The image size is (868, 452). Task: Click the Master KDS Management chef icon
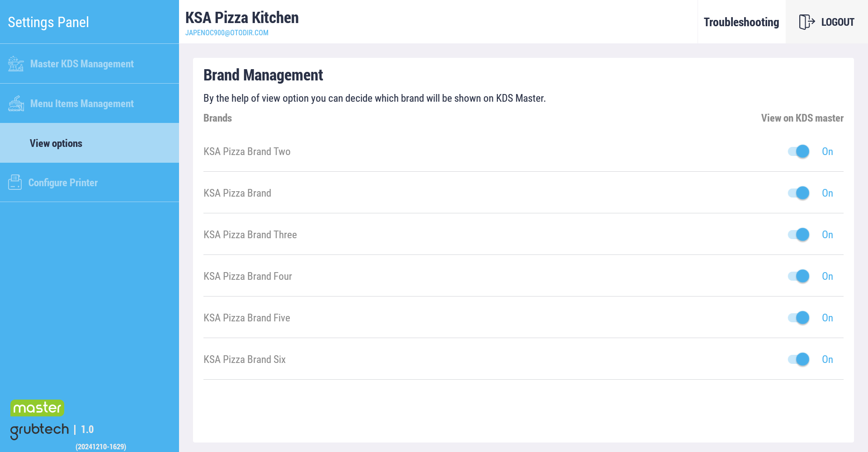pos(16,64)
